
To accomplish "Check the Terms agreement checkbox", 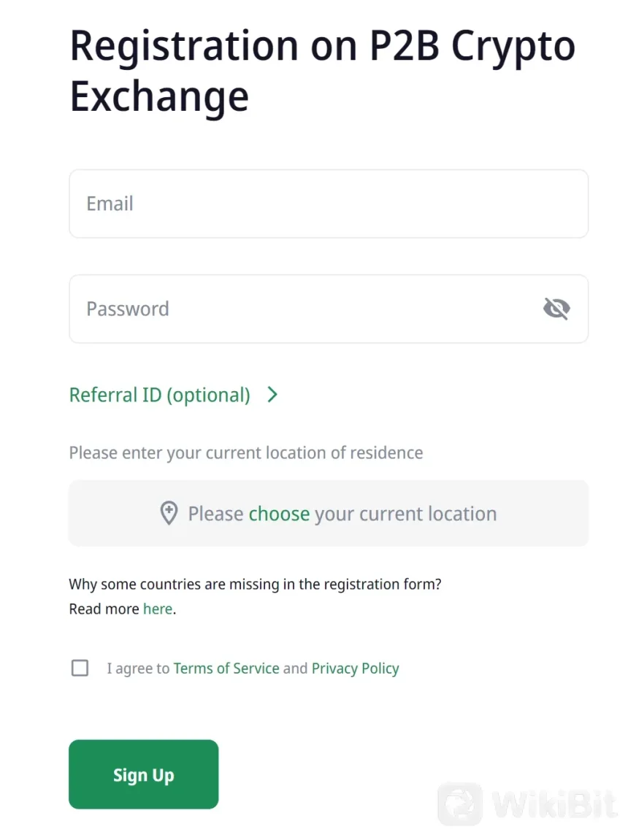I will tap(80, 668).
